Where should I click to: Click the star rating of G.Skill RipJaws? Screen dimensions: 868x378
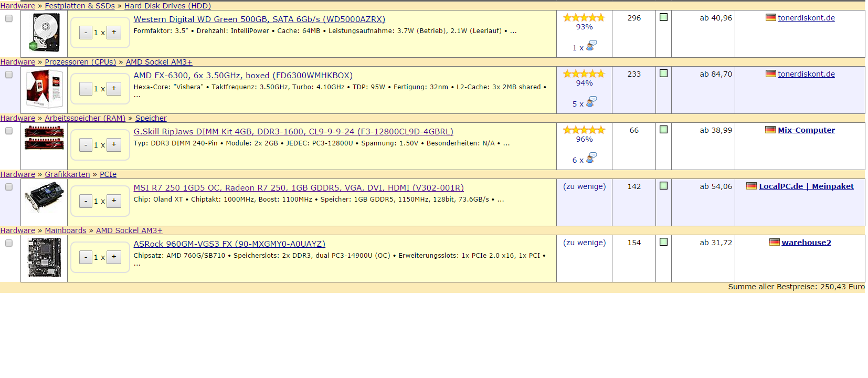(x=584, y=130)
